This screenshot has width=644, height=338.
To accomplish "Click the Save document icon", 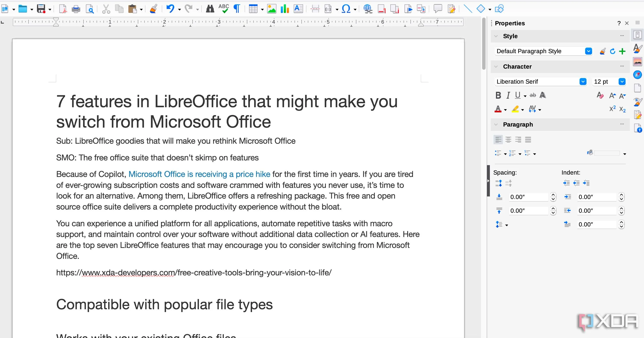I will coord(41,9).
